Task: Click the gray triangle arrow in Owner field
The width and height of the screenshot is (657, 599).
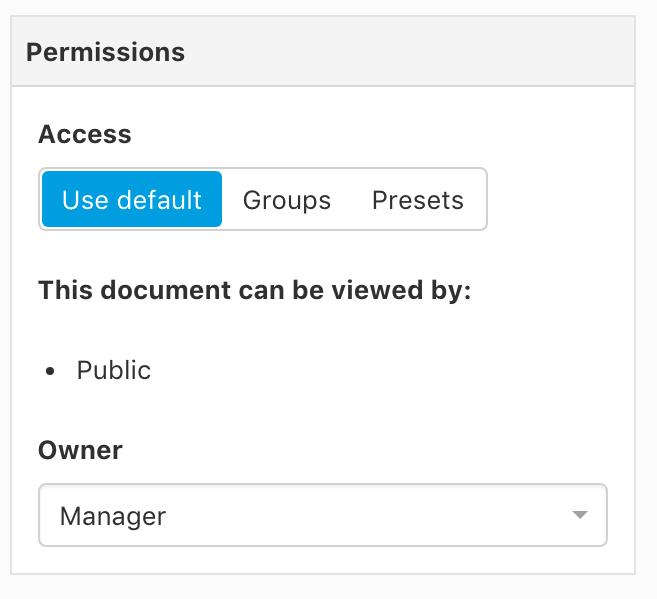Action: click(x=579, y=514)
